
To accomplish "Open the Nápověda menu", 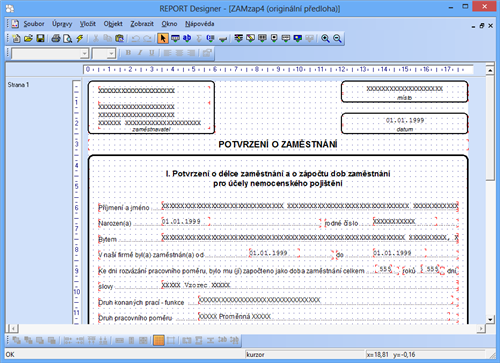I will point(200,24).
